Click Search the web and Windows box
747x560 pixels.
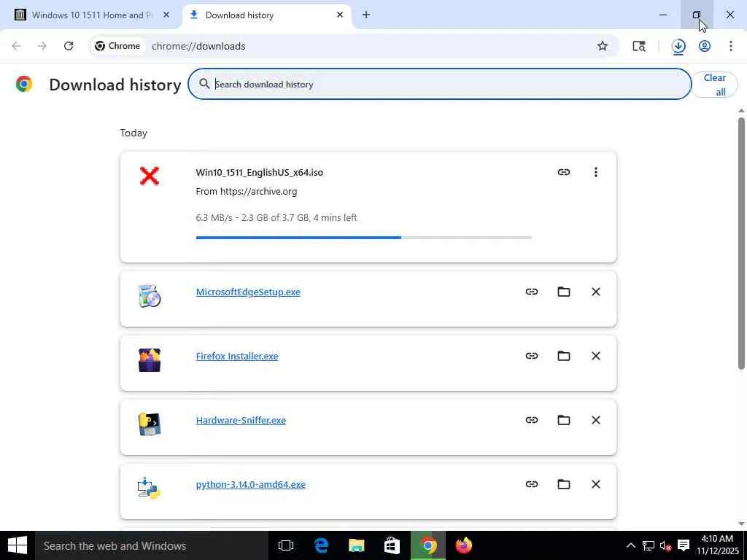[152, 545]
